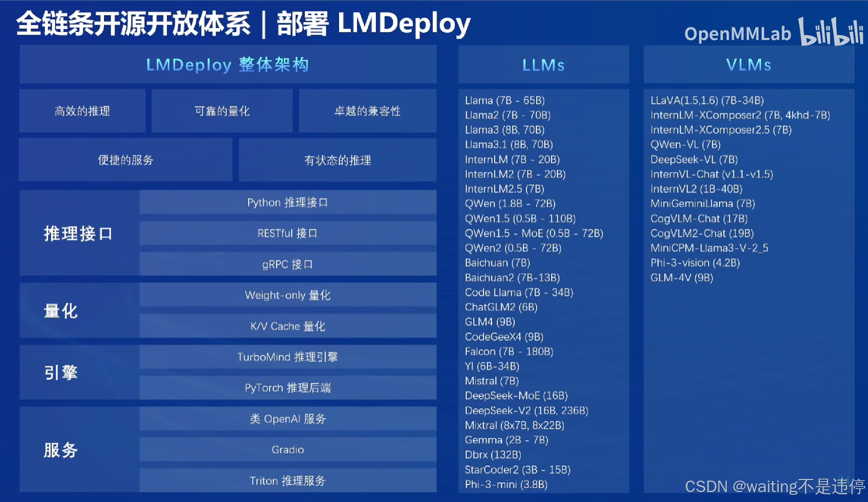Click the 量化 category label

point(61,311)
